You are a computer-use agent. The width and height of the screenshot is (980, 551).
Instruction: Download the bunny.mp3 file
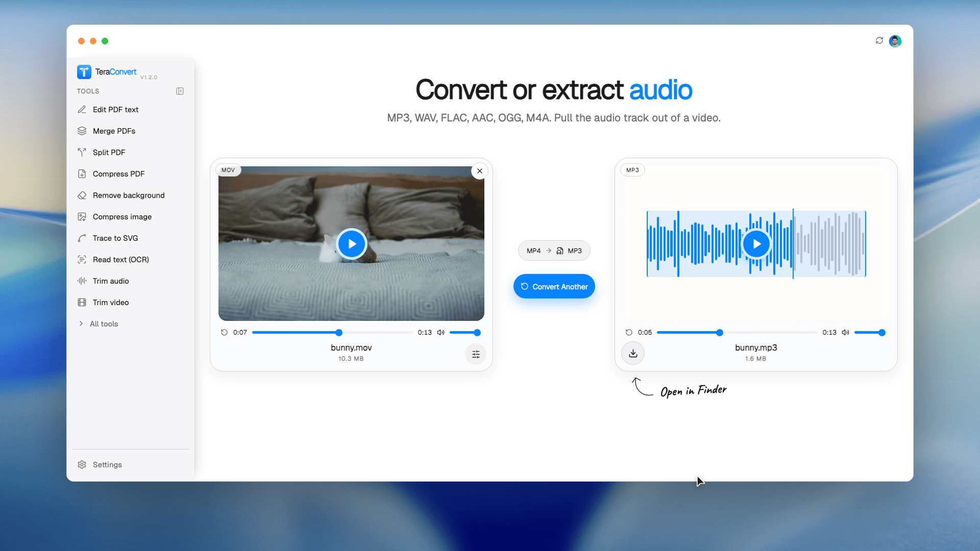pos(633,353)
